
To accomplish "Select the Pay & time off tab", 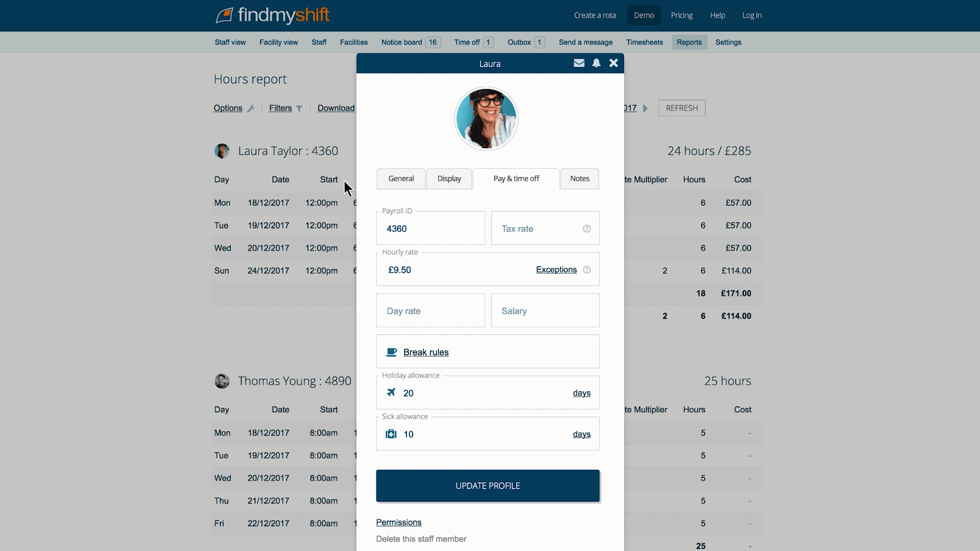I will click(516, 179).
